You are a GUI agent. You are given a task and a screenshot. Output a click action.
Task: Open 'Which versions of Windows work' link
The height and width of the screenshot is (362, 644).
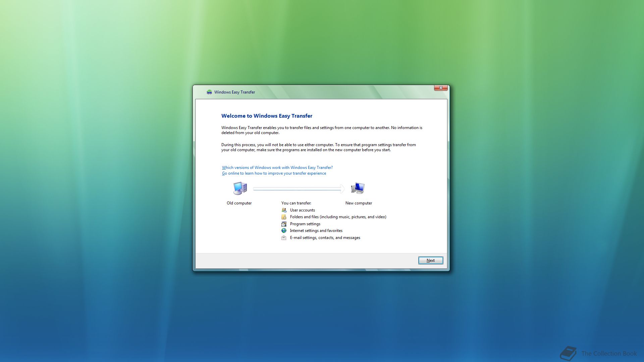pos(277,168)
